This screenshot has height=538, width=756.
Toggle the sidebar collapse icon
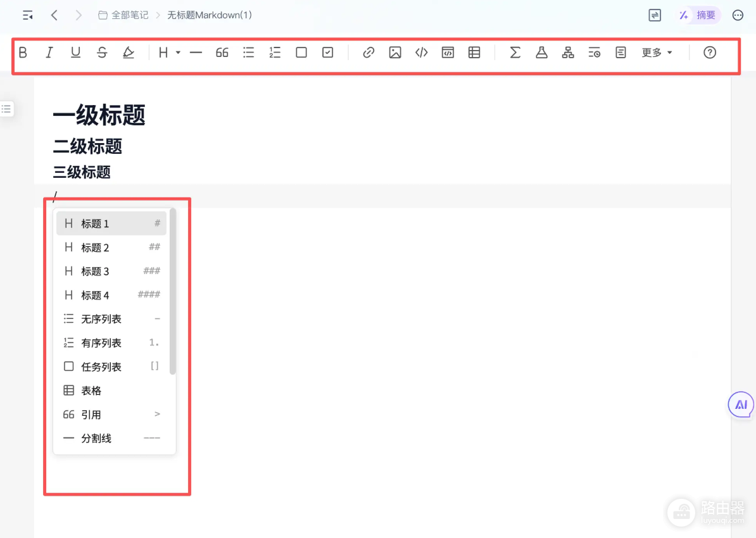point(28,15)
